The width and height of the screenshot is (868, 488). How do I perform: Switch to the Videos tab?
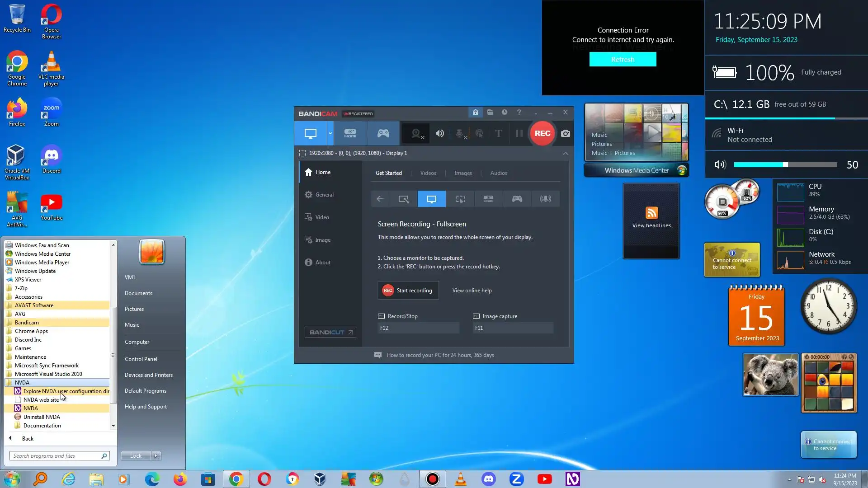(428, 173)
